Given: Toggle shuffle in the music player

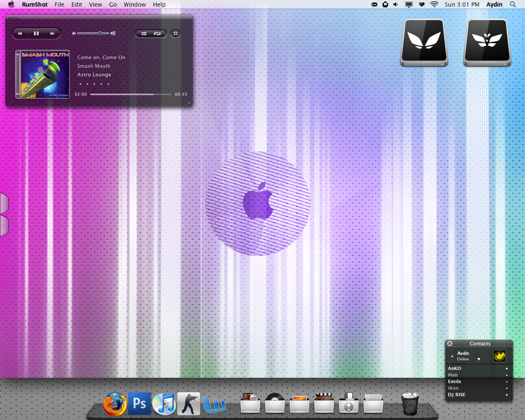Looking at the screenshot, I should (x=144, y=34).
